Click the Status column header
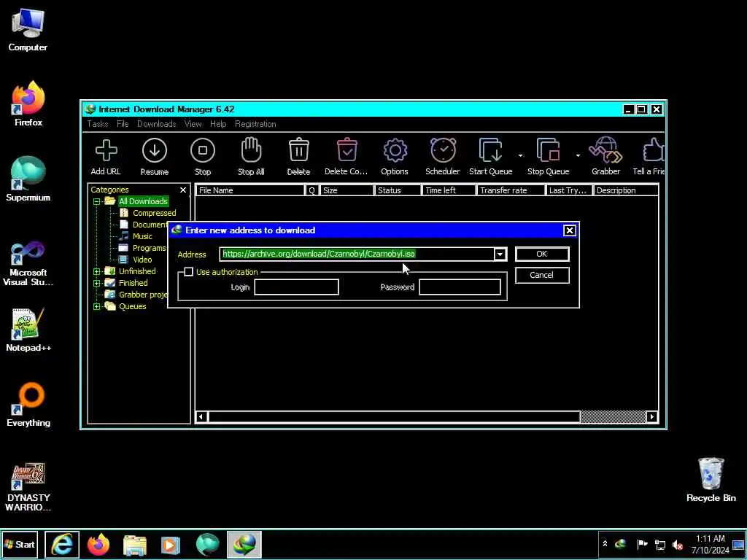This screenshot has height=560, width=747. [x=398, y=190]
